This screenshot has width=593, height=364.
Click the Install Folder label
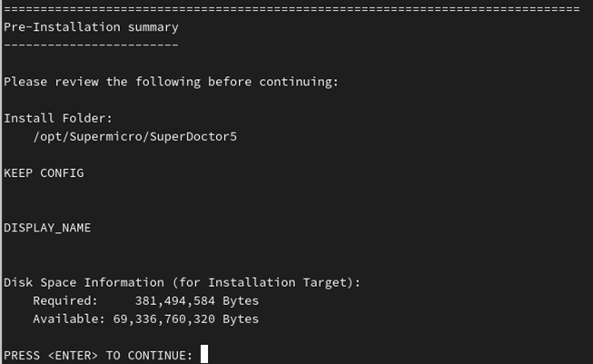tap(58, 118)
